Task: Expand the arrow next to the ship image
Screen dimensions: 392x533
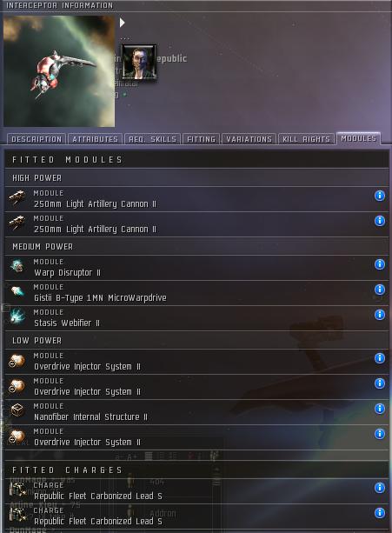Action: click(x=123, y=23)
